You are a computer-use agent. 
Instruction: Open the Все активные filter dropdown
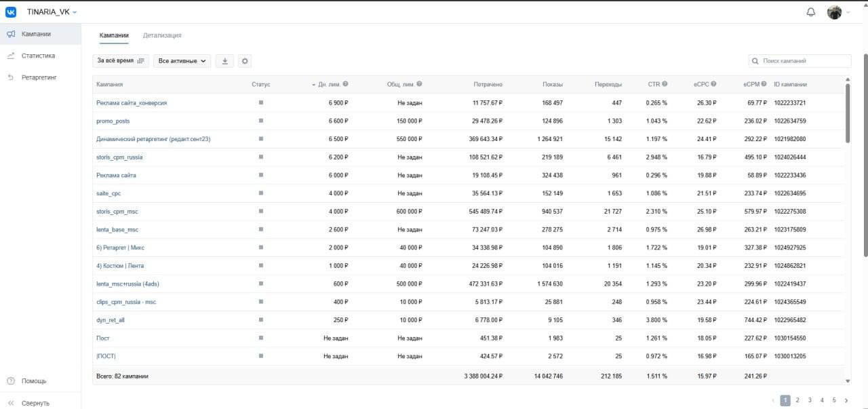point(182,61)
